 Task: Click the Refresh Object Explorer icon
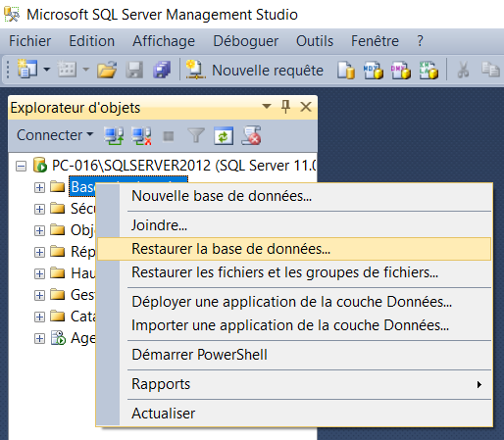coord(224,135)
